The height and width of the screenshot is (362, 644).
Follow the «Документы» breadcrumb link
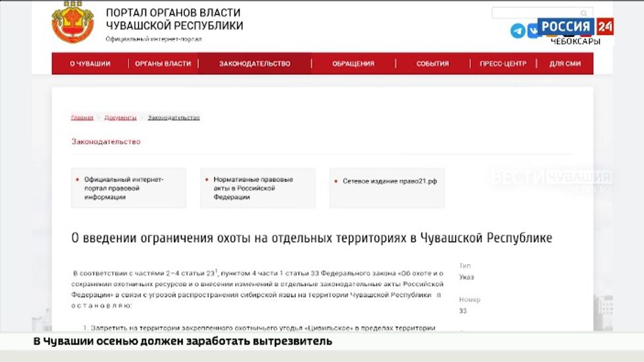coord(120,118)
